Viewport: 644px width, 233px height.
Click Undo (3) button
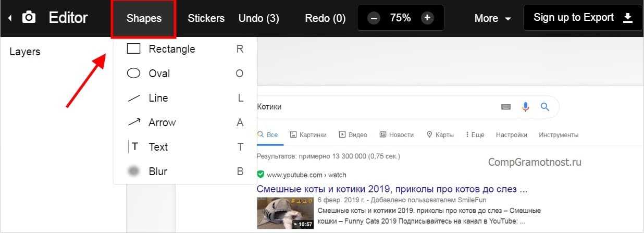click(x=258, y=18)
